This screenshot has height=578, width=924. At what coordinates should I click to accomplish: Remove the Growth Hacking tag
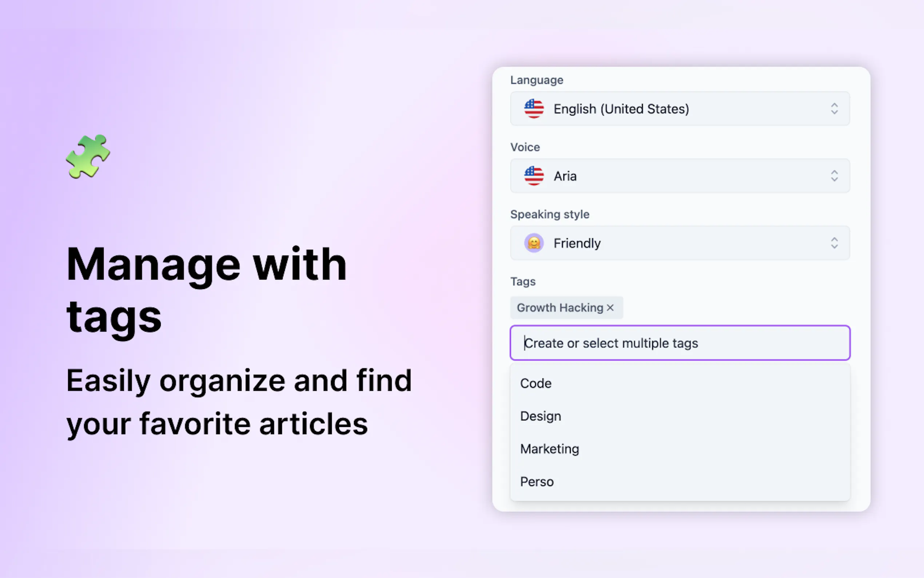click(x=610, y=308)
